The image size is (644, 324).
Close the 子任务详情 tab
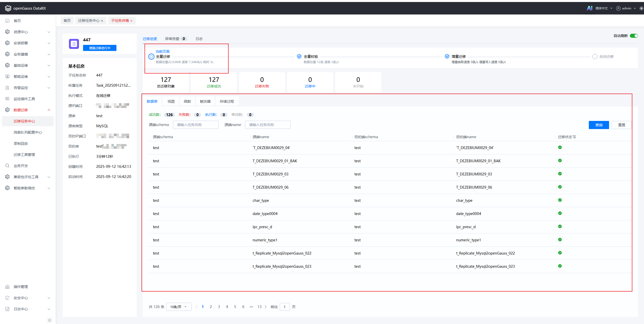(x=132, y=21)
